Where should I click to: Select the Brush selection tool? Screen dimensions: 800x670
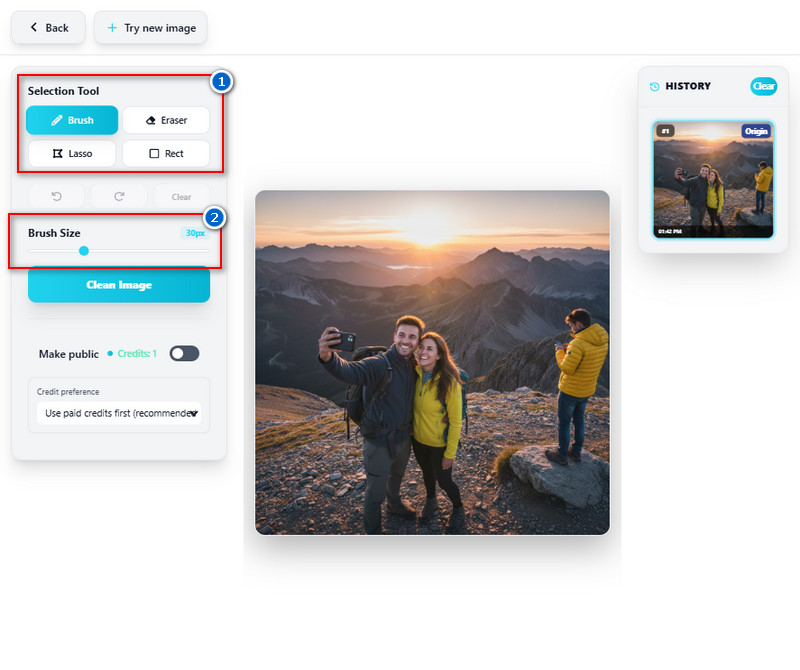[x=72, y=120]
